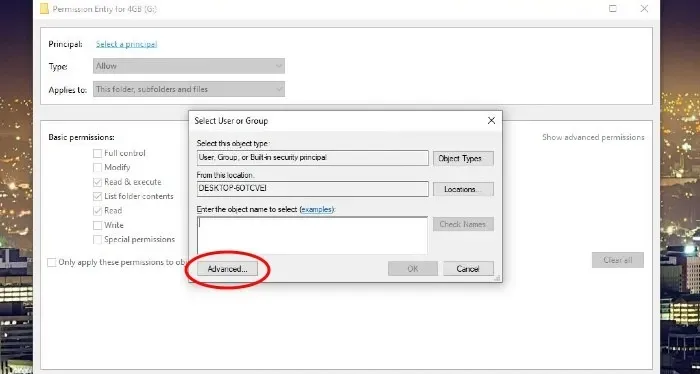Open the examples help link
The height and width of the screenshot is (374, 700).
pos(316,209)
